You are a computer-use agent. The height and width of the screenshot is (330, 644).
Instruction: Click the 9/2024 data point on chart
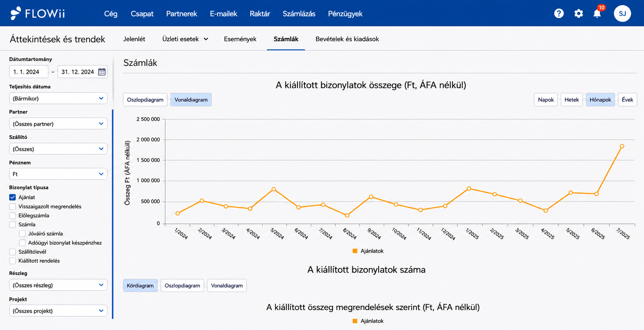[x=371, y=197]
